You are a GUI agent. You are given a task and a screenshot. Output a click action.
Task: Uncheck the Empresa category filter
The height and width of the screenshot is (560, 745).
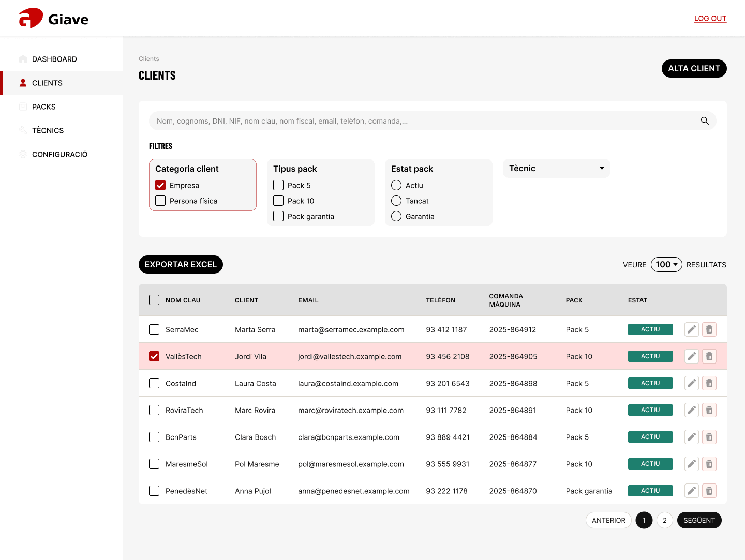coord(160,185)
